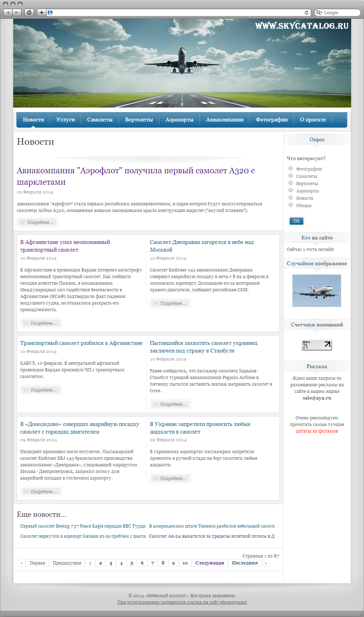Open the Казань шасси problem news link

click(83, 536)
